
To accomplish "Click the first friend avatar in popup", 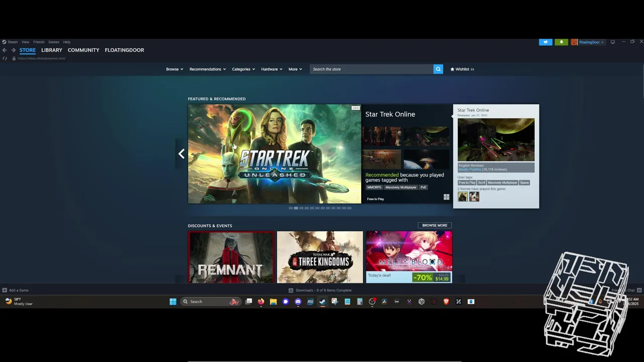I will (x=462, y=197).
